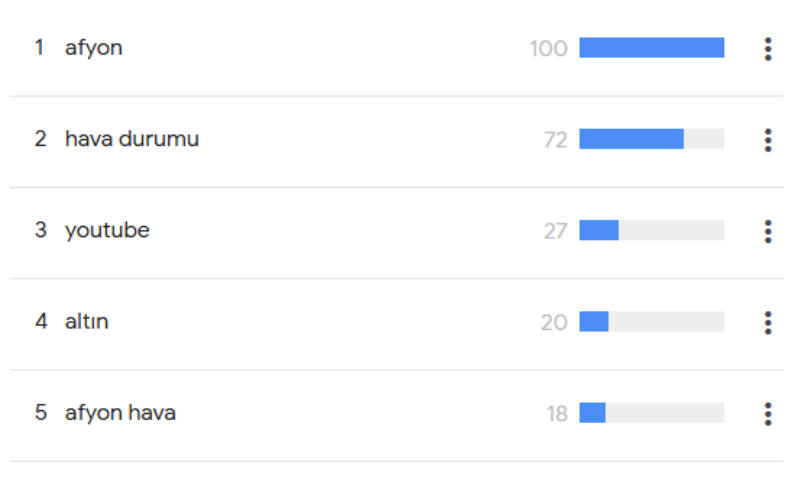Click the youtube query link

pos(107,230)
